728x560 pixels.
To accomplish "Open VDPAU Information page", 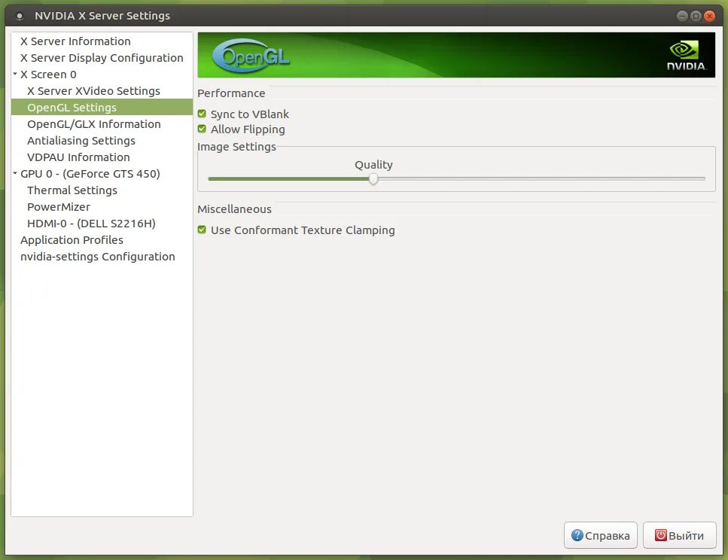I will (x=78, y=157).
